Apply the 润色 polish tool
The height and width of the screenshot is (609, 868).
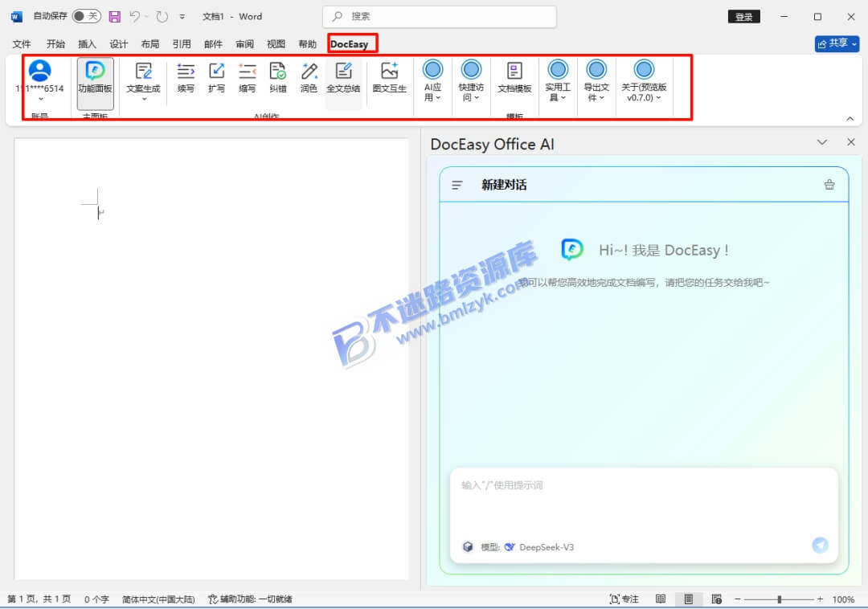click(x=309, y=77)
